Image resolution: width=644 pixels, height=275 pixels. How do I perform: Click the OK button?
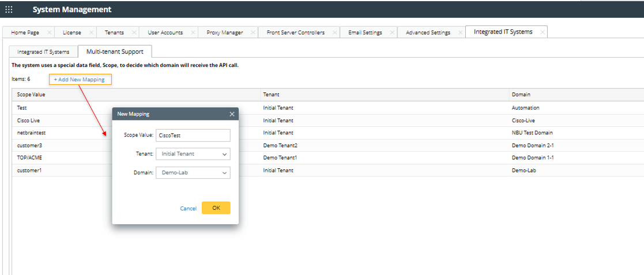coord(216,208)
